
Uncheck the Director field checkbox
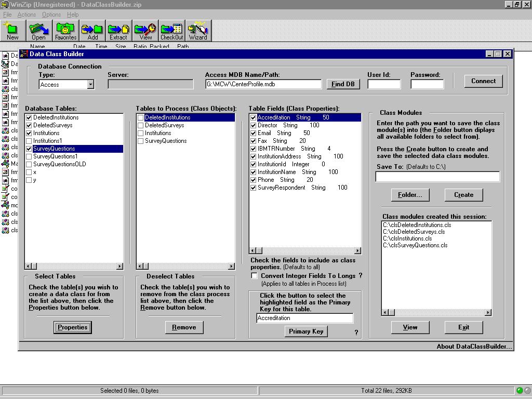pos(254,125)
